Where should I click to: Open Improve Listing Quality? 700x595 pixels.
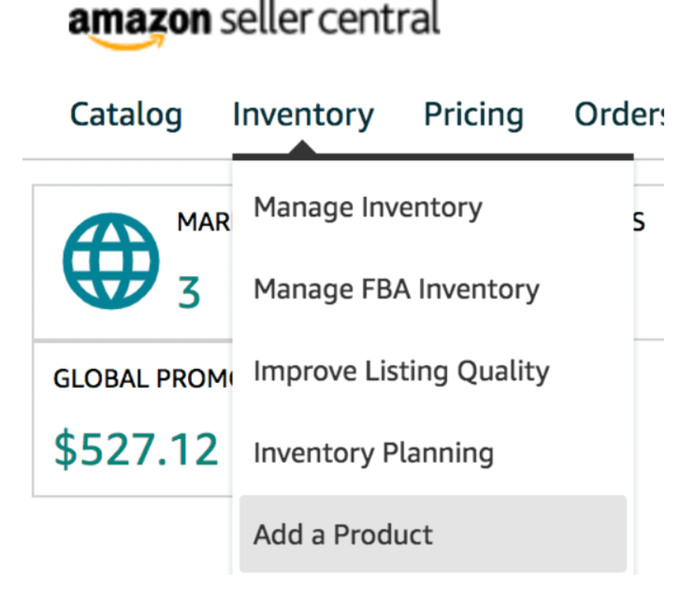[401, 371]
